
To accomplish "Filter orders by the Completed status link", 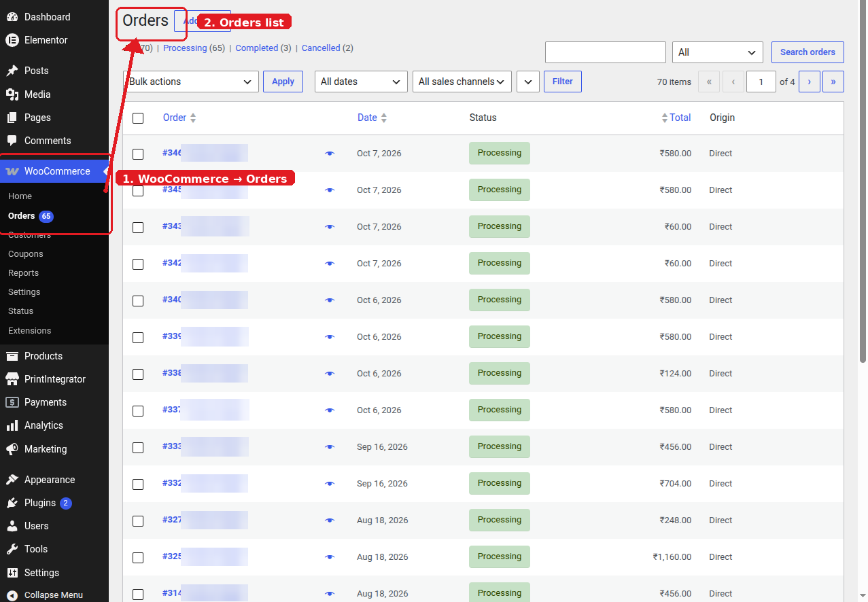I will point(257,48).
